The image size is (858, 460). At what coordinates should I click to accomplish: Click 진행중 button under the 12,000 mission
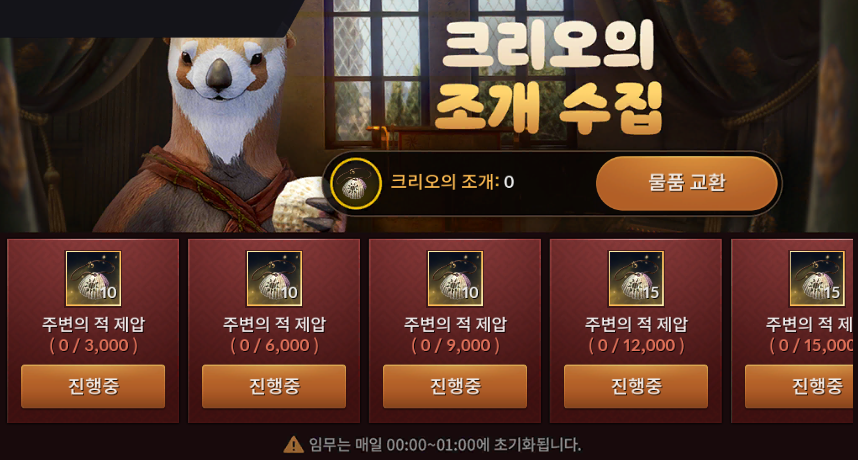(x=636, y=386)
